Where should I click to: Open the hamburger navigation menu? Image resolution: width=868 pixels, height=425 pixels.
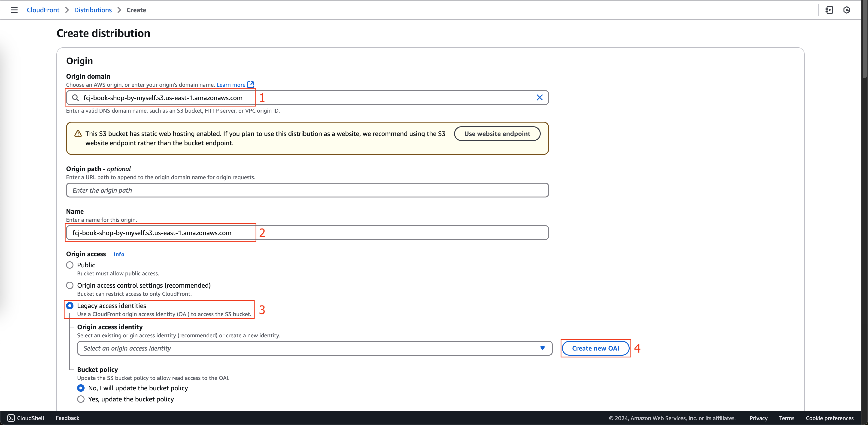14,10
